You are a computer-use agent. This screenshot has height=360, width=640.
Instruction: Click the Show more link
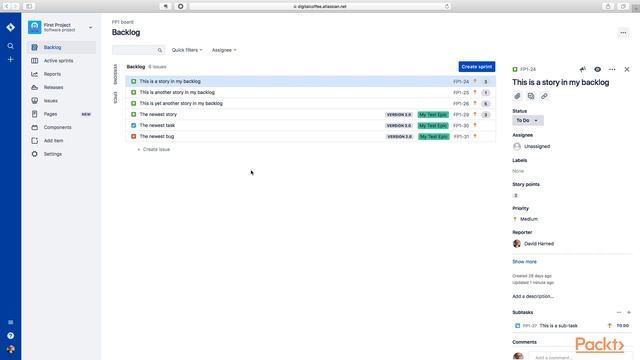coord(524,262)
